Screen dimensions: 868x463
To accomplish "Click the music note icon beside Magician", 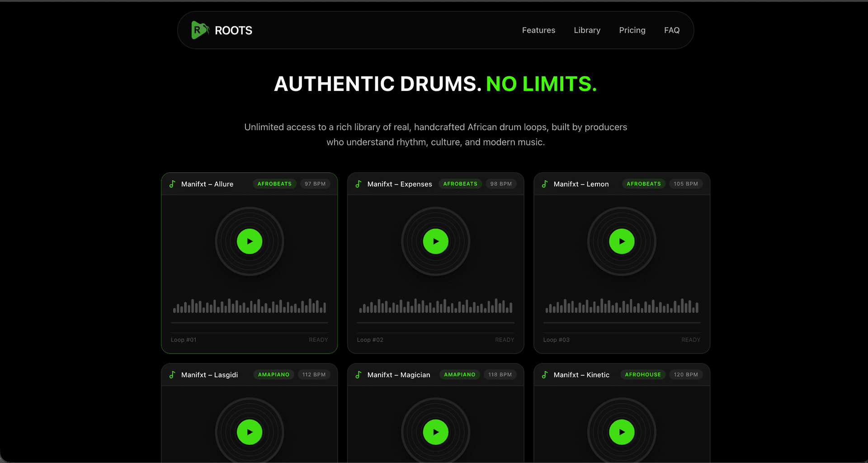I will point(359,375).
